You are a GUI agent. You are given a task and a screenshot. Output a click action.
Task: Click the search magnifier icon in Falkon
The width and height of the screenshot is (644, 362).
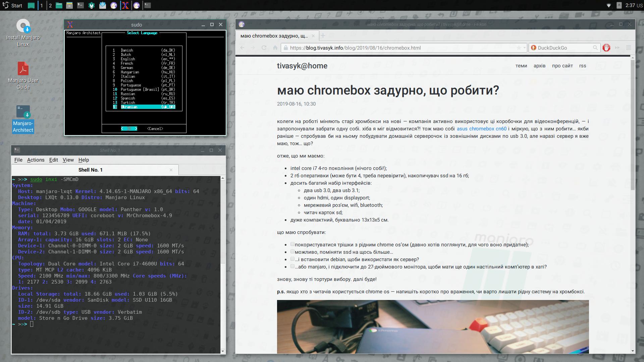coord(595,48)
